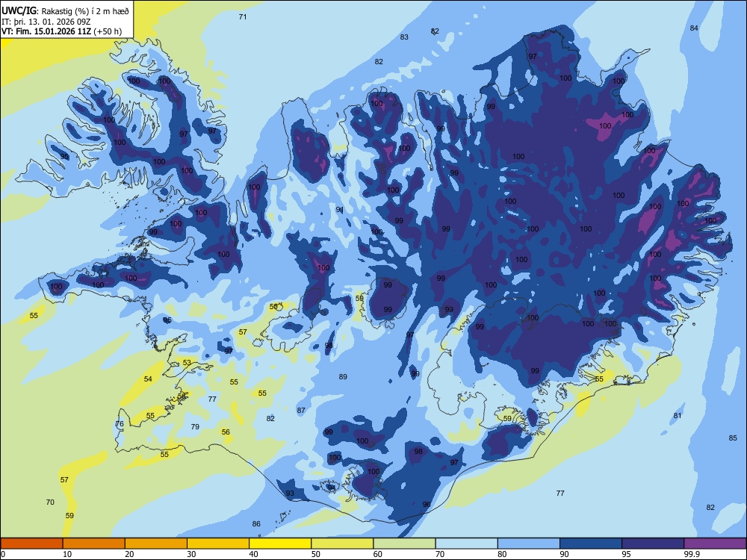
Task: Click the 40–50 bright yellow legend swatch
Action: pos(280,544)
